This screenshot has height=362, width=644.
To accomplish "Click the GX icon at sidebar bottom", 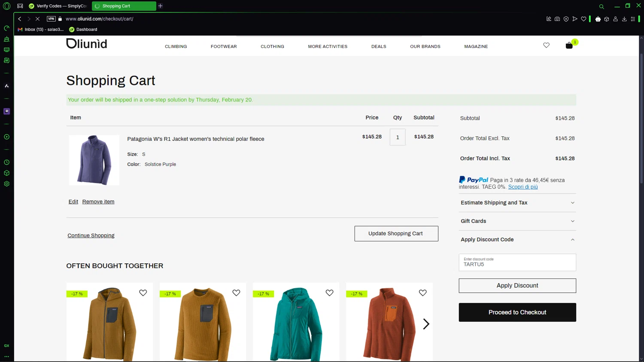I will coord(6,345).
